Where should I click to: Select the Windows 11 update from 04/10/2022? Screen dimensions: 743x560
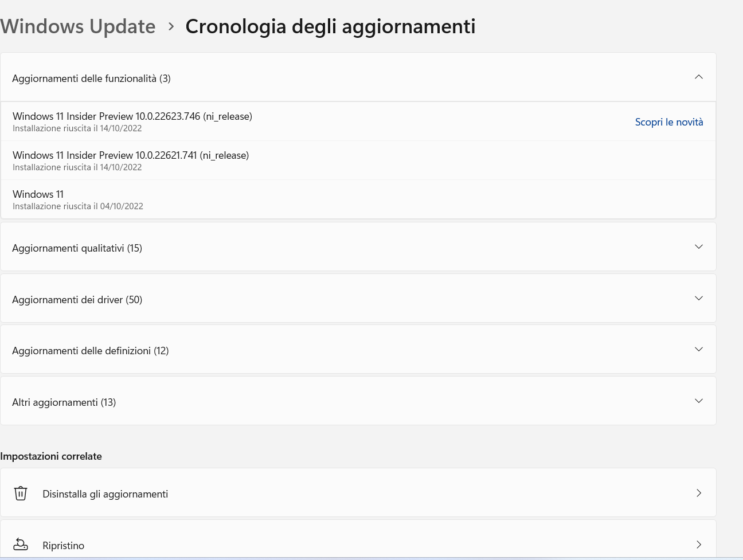pos(38,194)
